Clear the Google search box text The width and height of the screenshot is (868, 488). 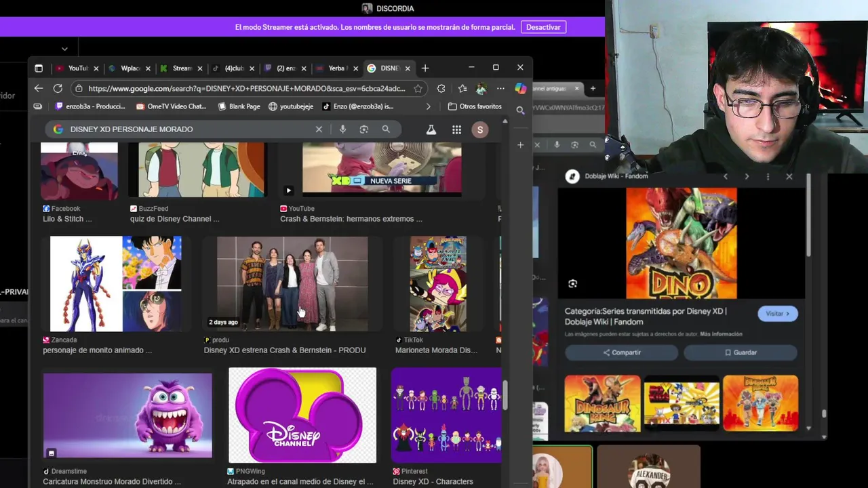pos(319,129)
